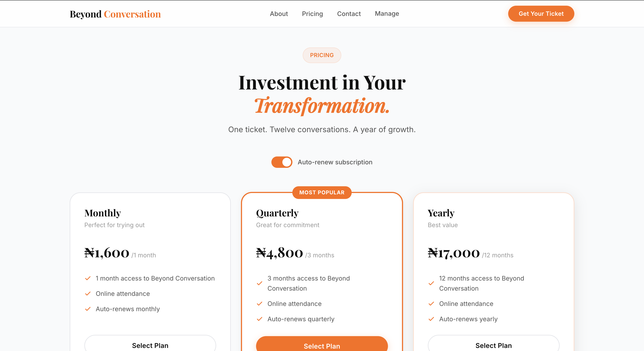
Task: Navigate to the Manage section
Action: pos(387,14)
